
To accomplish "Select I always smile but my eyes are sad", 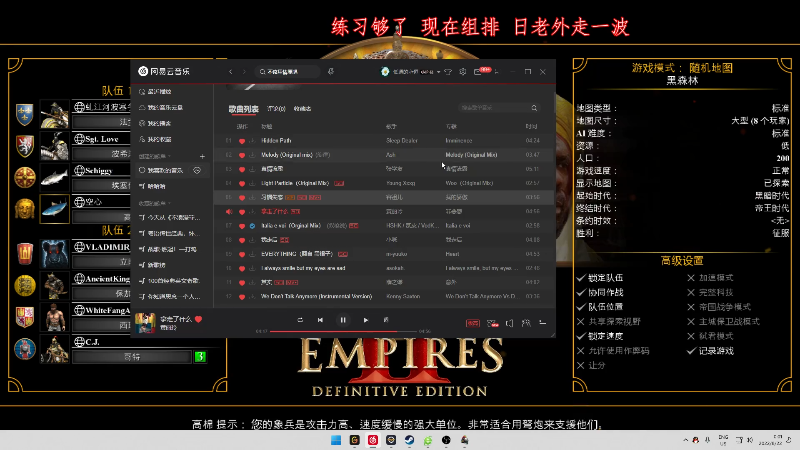I will (303, 268).
